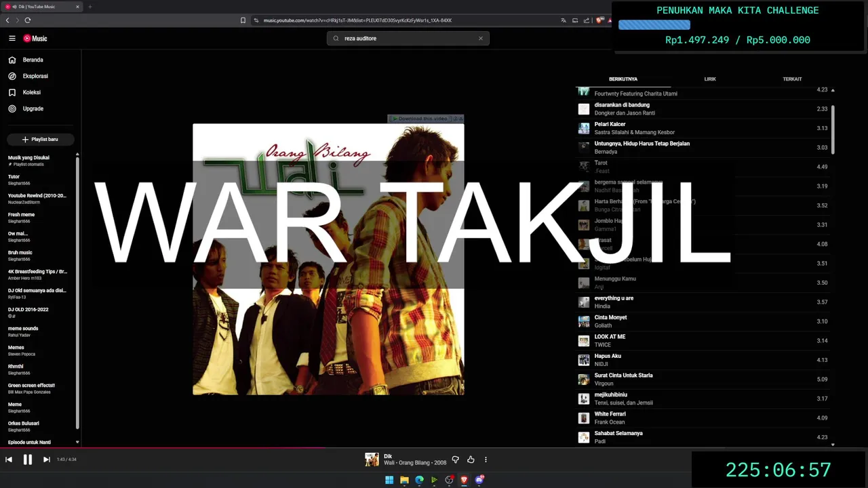Screen dimensions: 868x488
Task: Play Surat Cinta Untuk Starla
Action: [x=703, y=380]
